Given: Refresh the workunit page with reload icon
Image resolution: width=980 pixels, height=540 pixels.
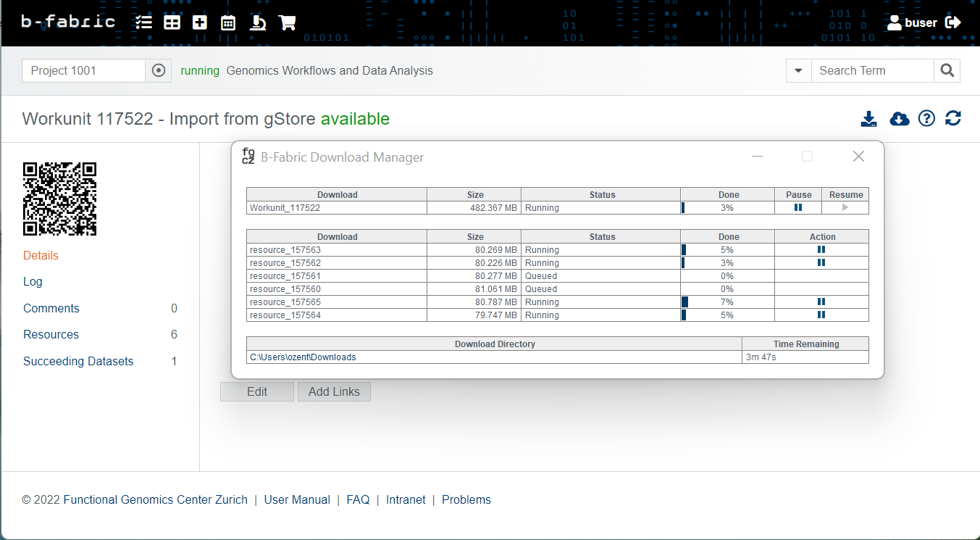Looking at the screenshot, I should [953, 118].
